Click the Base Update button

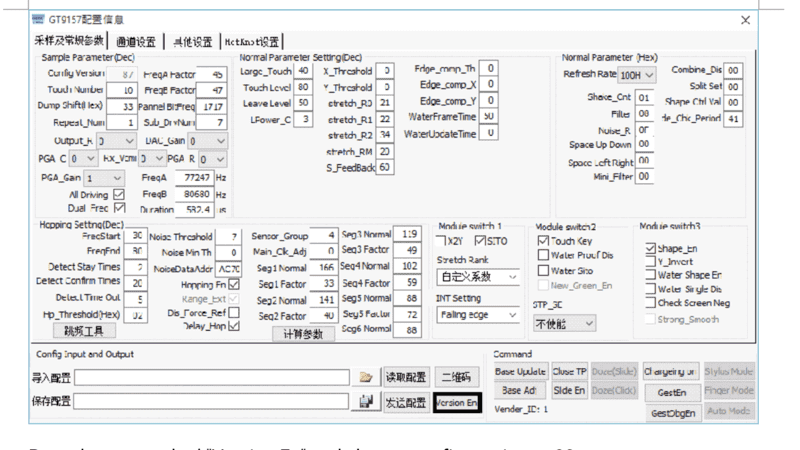click(x=521, y=371)
